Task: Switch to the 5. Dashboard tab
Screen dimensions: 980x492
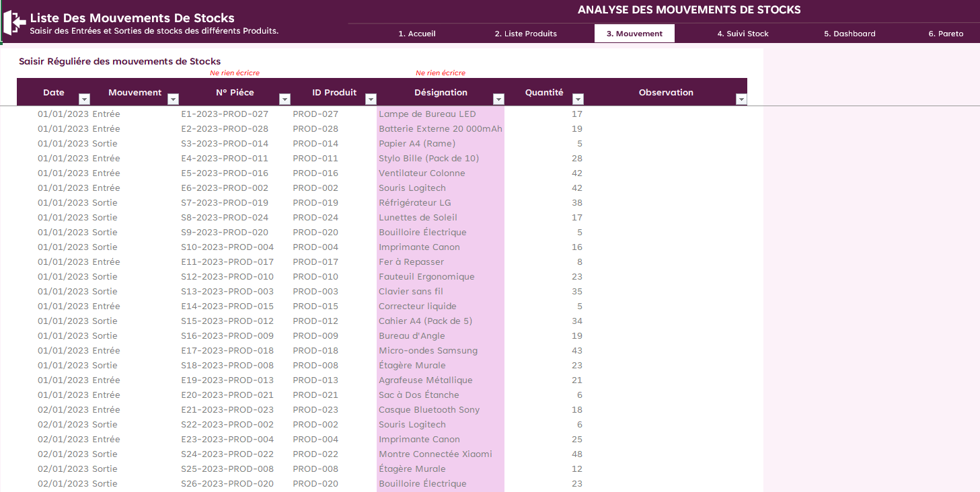Action: tap(850, 34)
